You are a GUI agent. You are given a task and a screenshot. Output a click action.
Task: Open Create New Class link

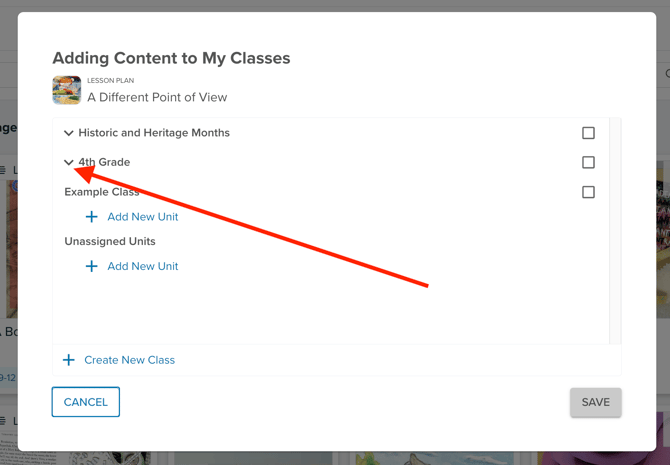tap(129, 360)
